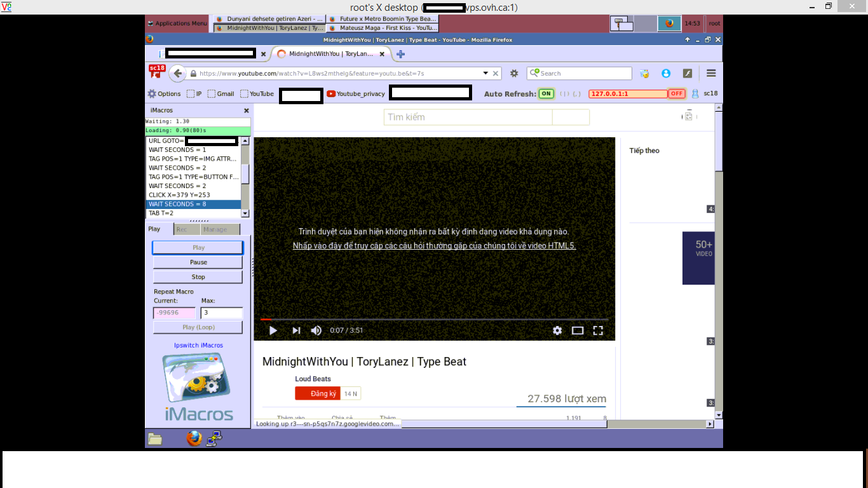Screen dimensions: 868x488
Task: Click the YouTube video progress bar
Action: coord(434,319)
